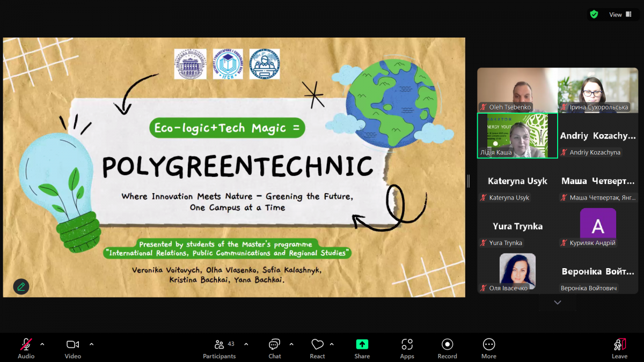The image size is (644, 362).
Task: Click the annotation pencil icon on slide
Action: coord(21,286)
